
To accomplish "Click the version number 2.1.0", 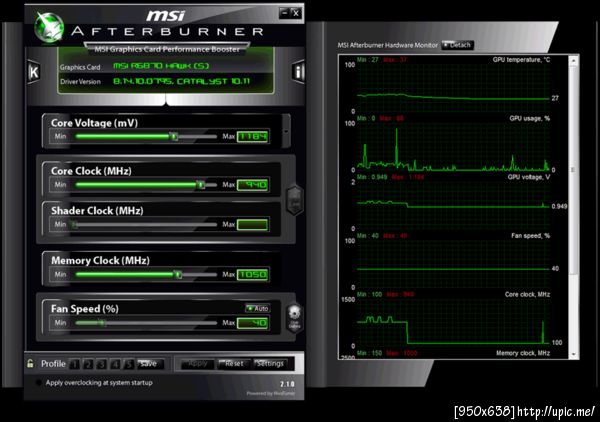I will tap(287, 384).
